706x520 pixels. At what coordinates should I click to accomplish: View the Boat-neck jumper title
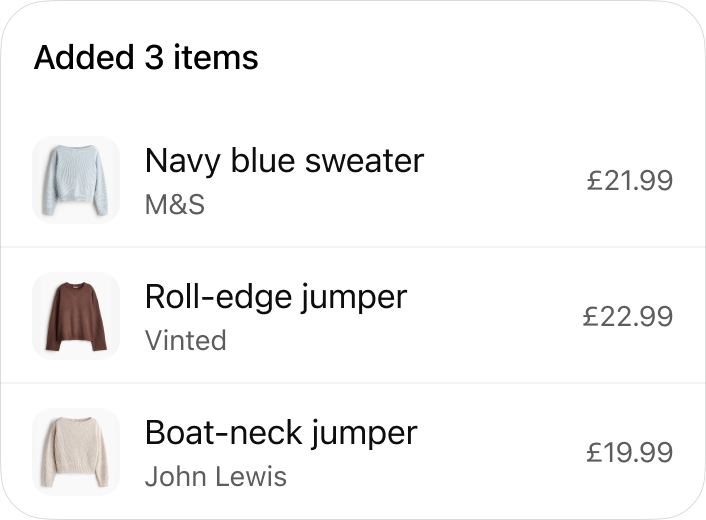(281, 432)
